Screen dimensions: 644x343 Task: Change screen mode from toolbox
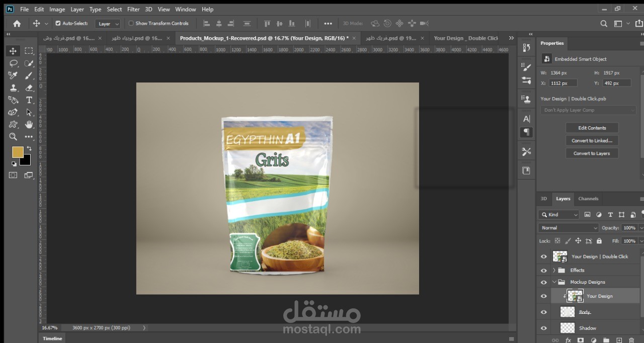29,175
